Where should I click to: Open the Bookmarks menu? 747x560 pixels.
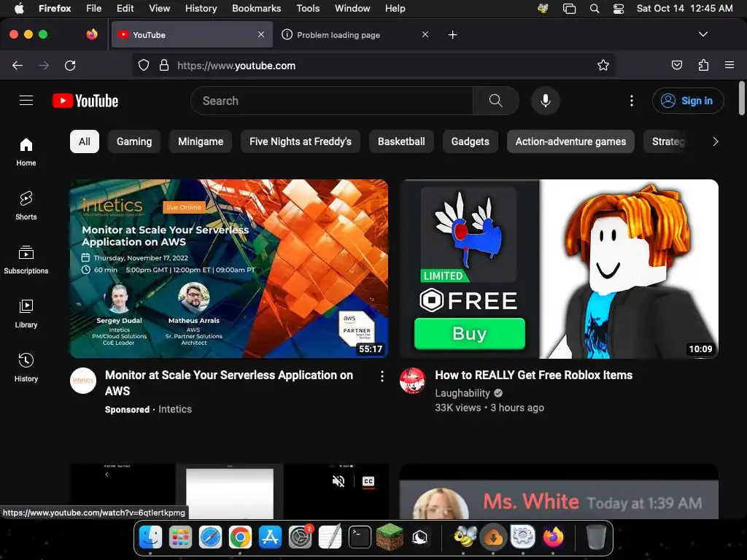point(256,8)
